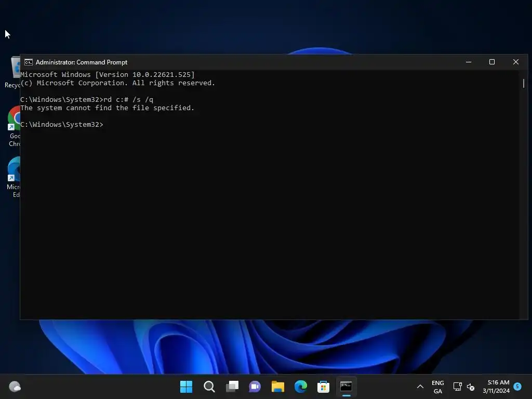Open Task View in the taskbar
This screenshot has width=532, height=399.
232,387
